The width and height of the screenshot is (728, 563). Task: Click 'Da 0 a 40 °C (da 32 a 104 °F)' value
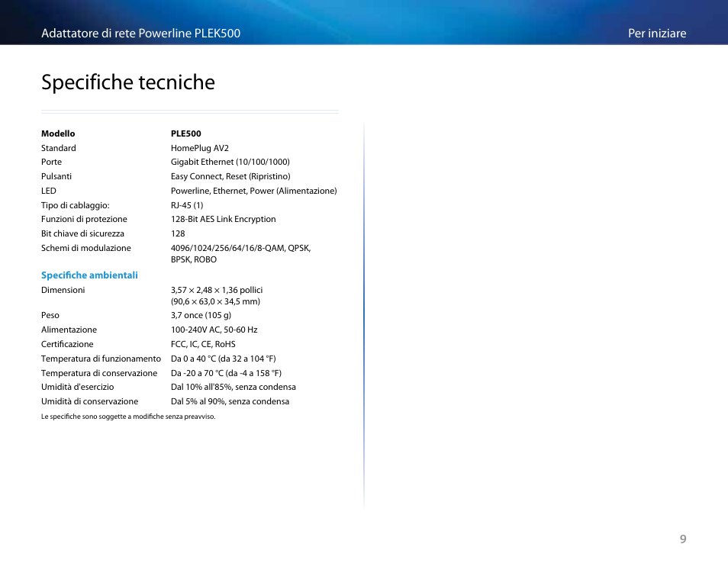[x=224, y=359]
